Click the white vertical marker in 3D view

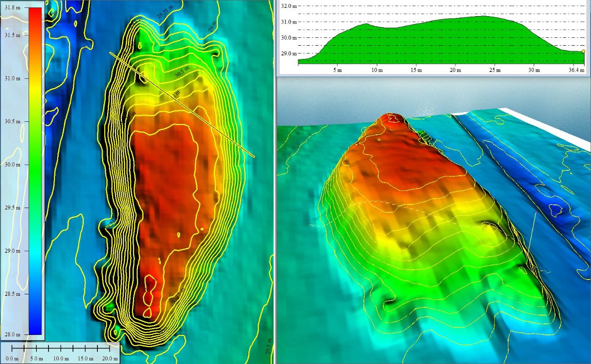[532, 229]
